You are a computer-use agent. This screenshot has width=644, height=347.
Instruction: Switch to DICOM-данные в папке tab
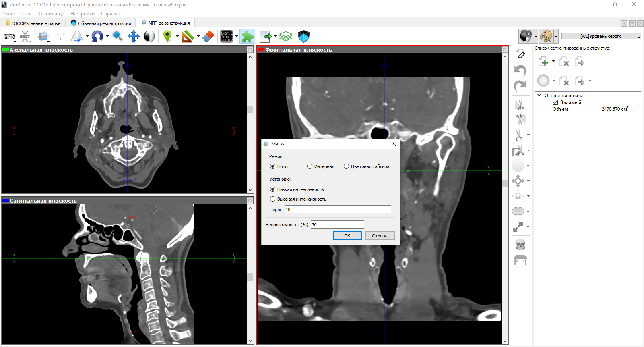pos(33,23)
